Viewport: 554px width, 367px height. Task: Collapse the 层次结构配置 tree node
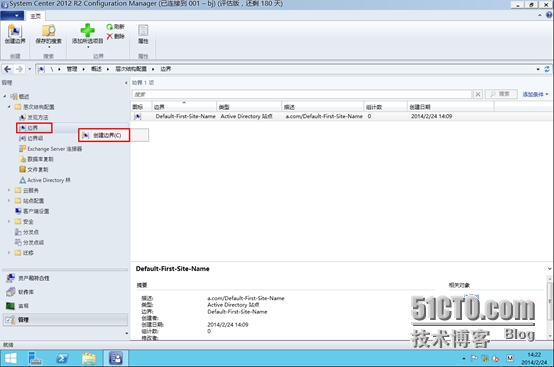(9, 106)
